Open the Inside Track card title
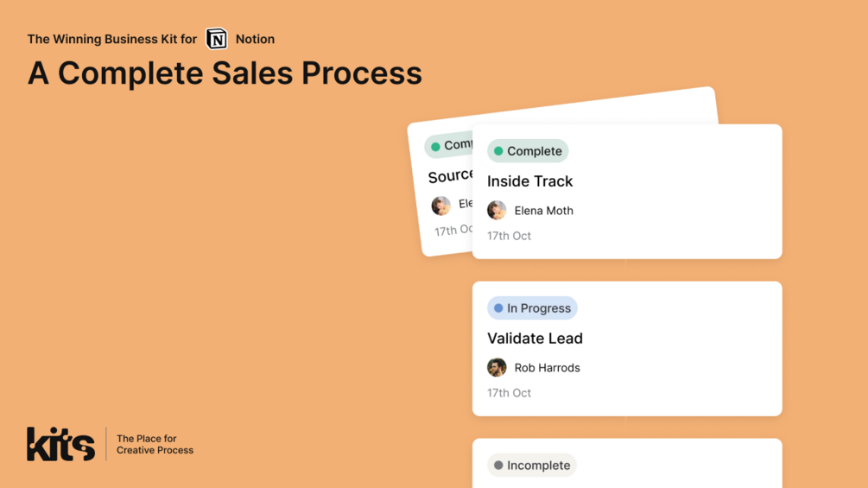This screenshot has width=868, height=488. 529,181
